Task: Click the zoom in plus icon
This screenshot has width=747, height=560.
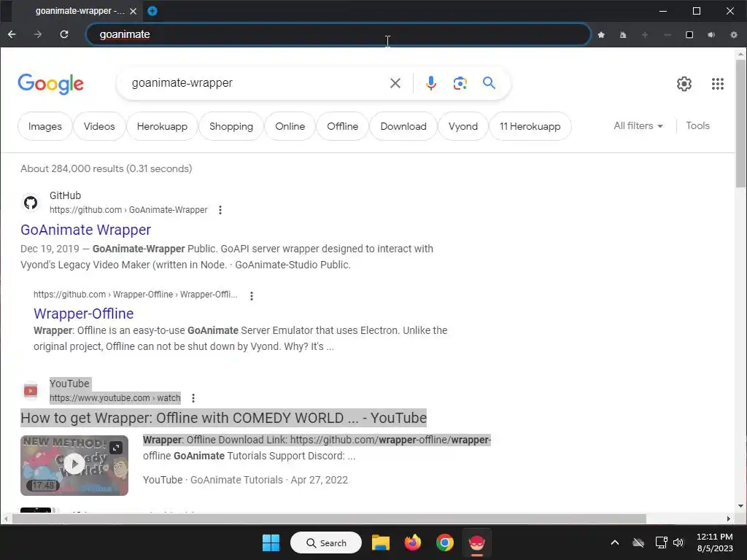Action: [x=645, y=35]
